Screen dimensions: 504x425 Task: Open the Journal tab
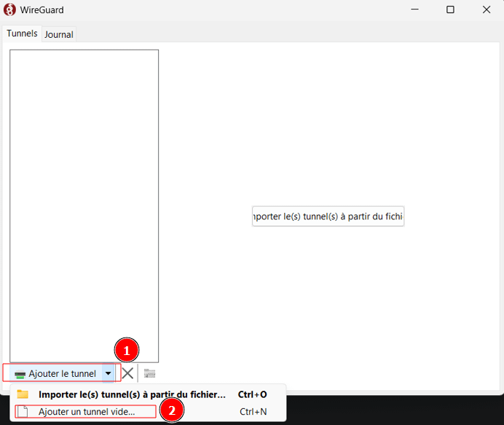[59, 34]
